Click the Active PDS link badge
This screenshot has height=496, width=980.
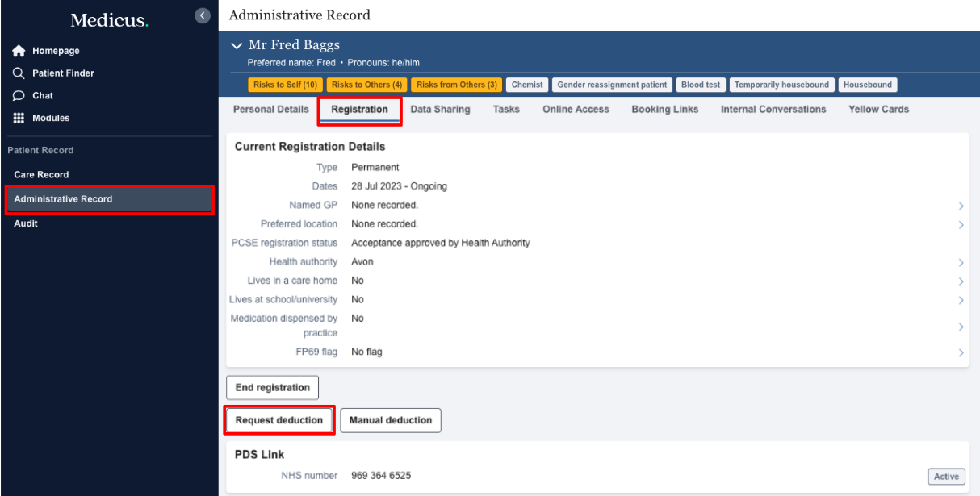point(946,477)
